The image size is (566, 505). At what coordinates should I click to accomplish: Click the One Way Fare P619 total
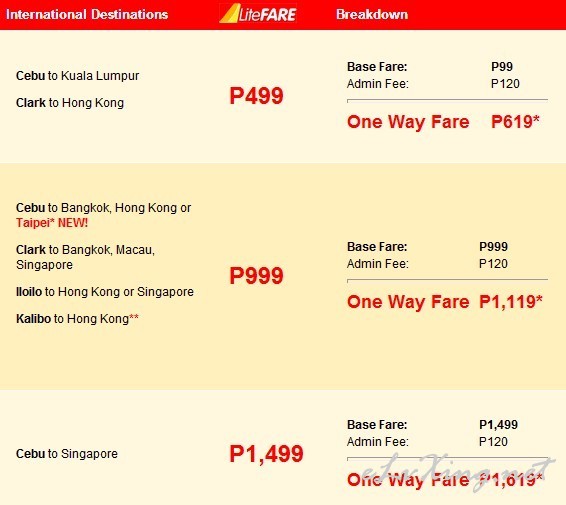(x=444, y=122)
